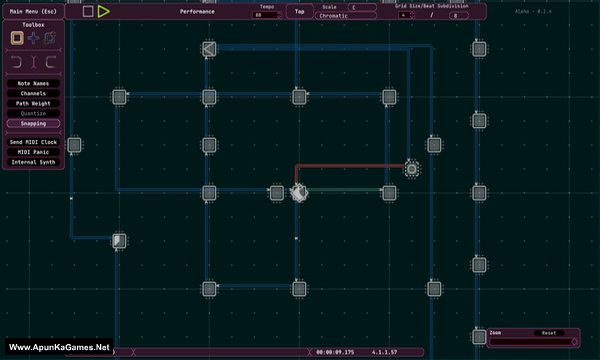Click the position readout 4.1.1.57
The height and width of the screenshot is (360, 600).
(x=385, y=352)
